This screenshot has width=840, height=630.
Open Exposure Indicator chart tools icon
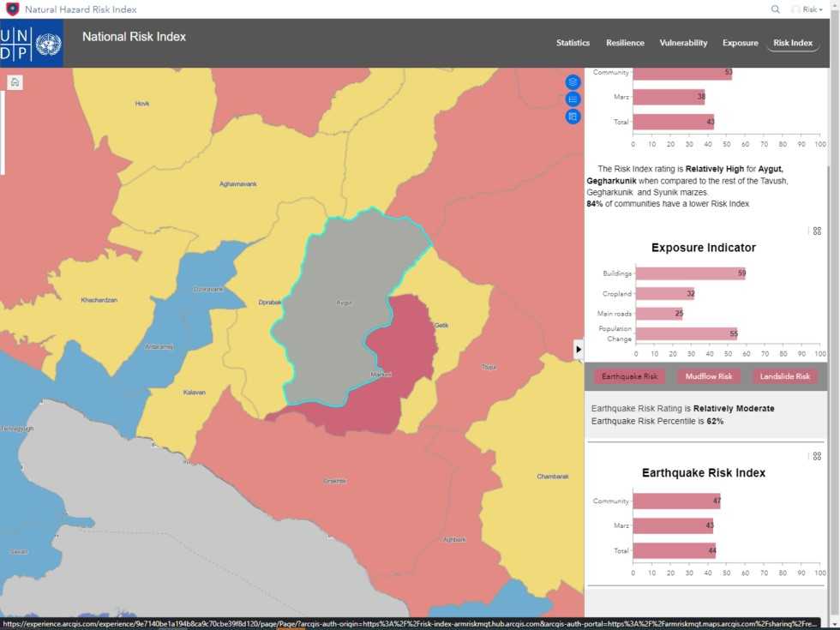[817, 231]
